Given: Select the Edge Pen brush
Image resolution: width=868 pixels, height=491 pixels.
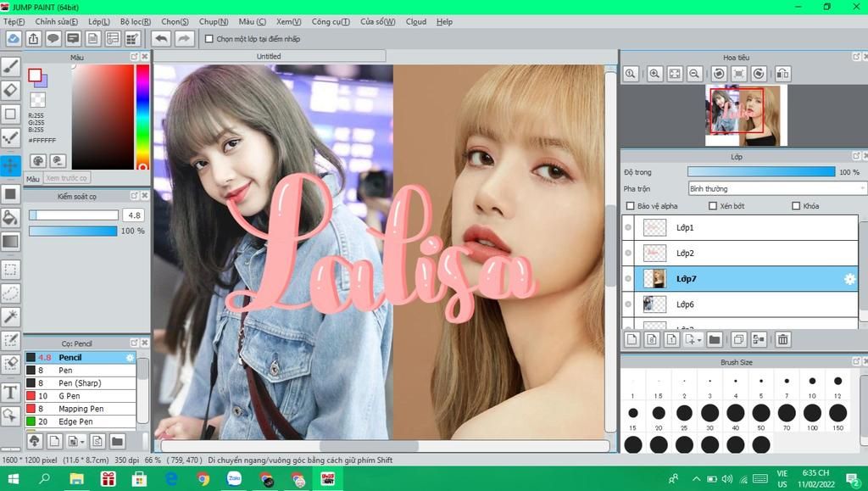Looking at the screenshot, I should 81,421.
